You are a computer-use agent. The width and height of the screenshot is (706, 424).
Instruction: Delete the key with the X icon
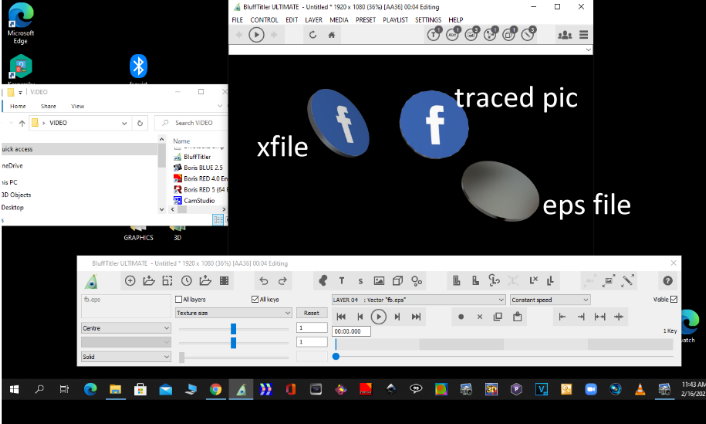480,317
